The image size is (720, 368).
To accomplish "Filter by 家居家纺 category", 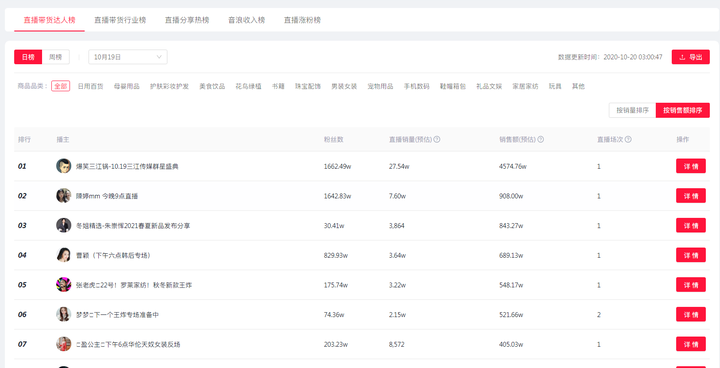I will [x=525, y=86].
